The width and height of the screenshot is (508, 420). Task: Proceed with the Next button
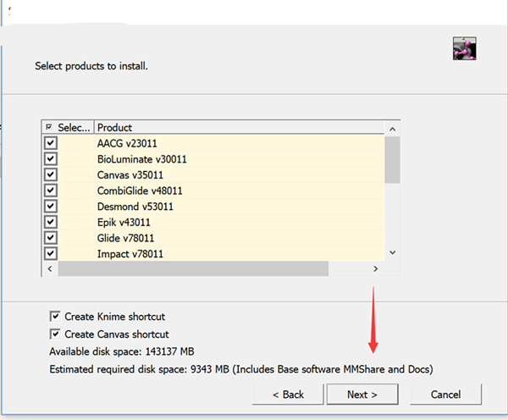362,395
